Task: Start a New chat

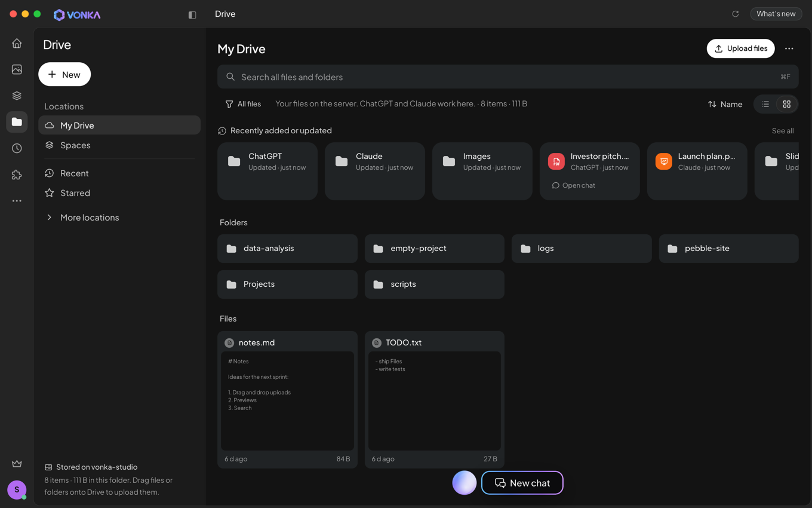Action: coord(522,483)
